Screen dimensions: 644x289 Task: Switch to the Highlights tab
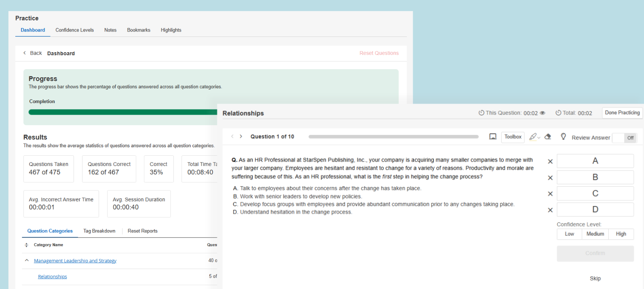click(x=171, y=30)
